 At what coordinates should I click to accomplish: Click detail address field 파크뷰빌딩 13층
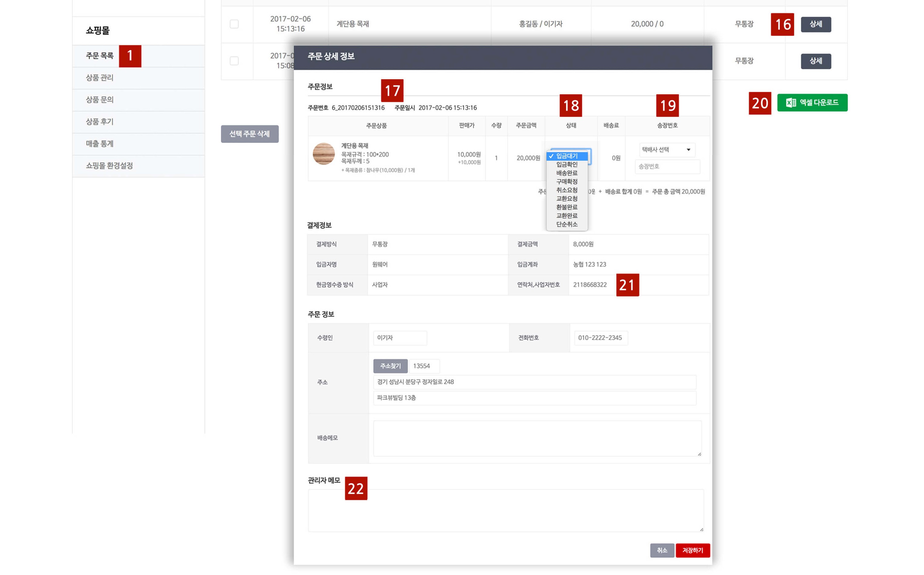(534, 398)
